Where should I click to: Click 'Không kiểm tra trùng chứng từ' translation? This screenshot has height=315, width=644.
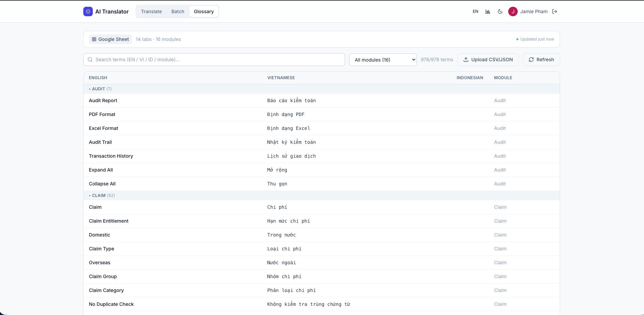(x=309, y=304)
